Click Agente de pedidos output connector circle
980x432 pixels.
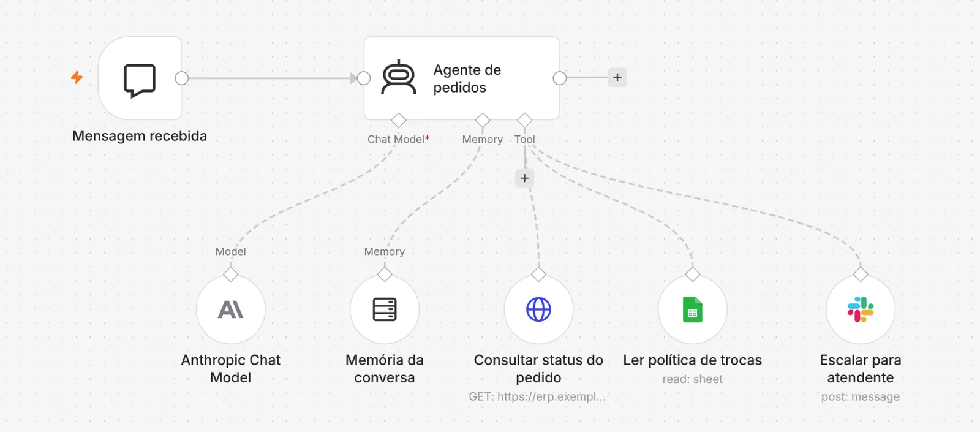559,78
